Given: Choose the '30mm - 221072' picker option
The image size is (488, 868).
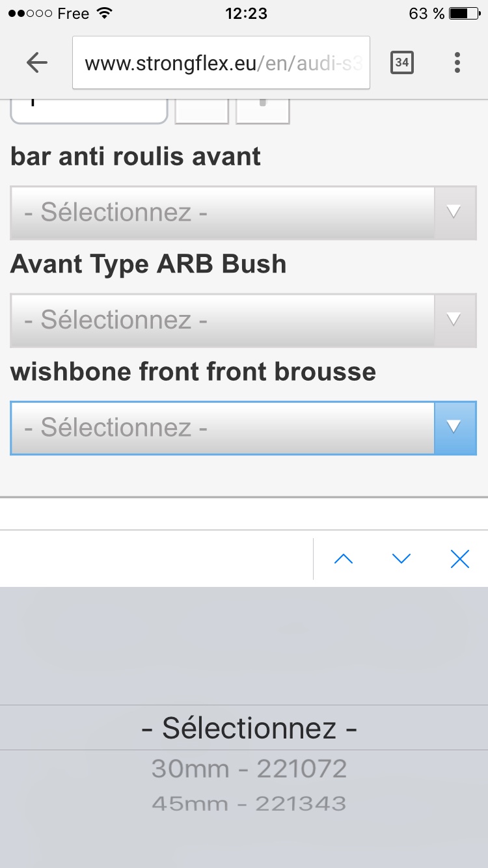Looking at the screenshot, I should click(249, 769).
